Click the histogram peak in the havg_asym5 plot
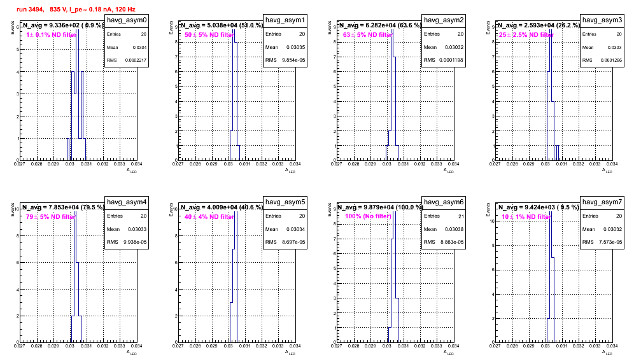The width and height of the screenshot is (634, 364). [x=236, y=211]
